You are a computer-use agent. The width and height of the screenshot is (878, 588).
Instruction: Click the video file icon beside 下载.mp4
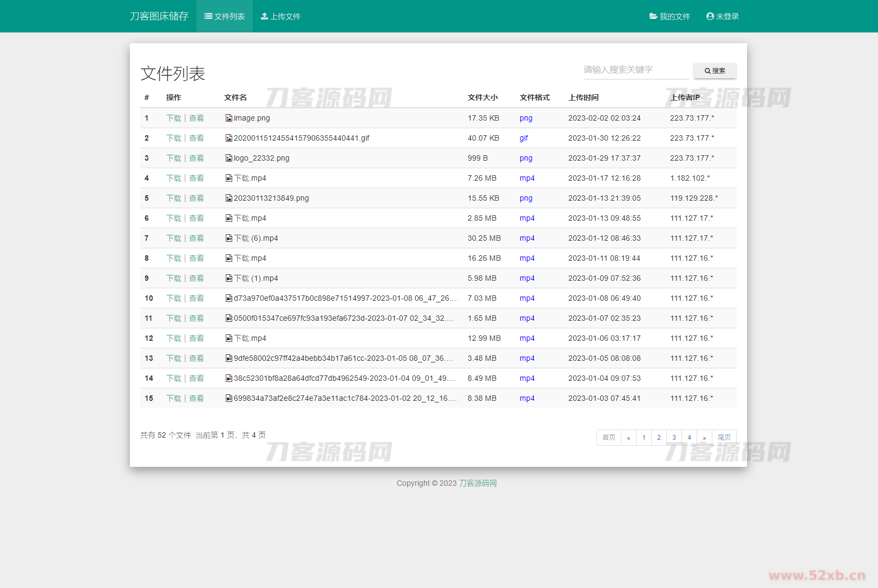click(228, 178)
